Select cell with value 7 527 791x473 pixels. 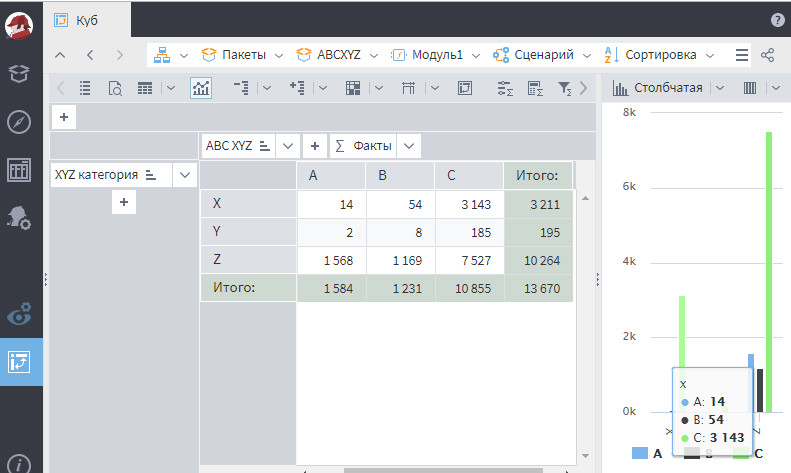469,261
